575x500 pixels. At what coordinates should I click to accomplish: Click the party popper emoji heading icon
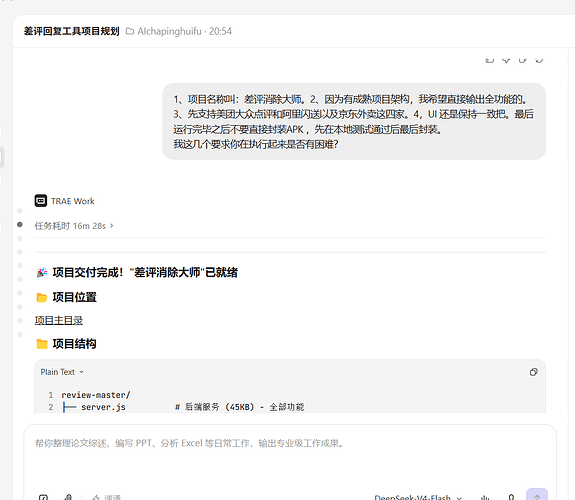(42, 272)
